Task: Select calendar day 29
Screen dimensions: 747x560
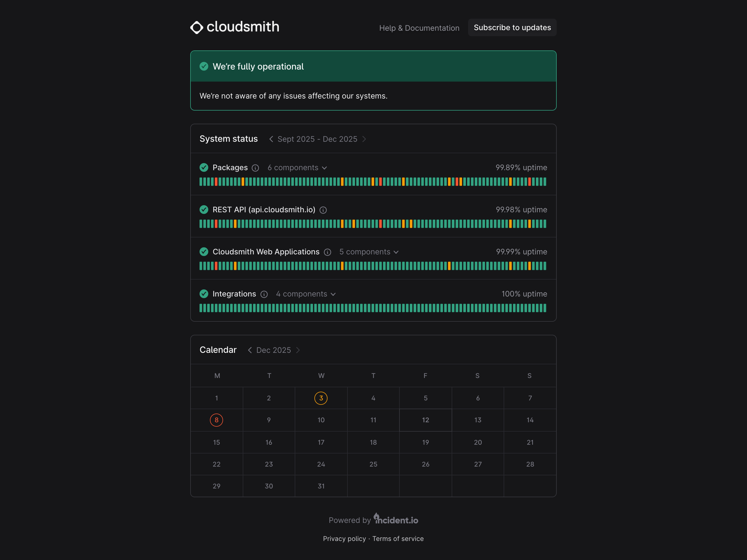Action: (x=217, y=486)
